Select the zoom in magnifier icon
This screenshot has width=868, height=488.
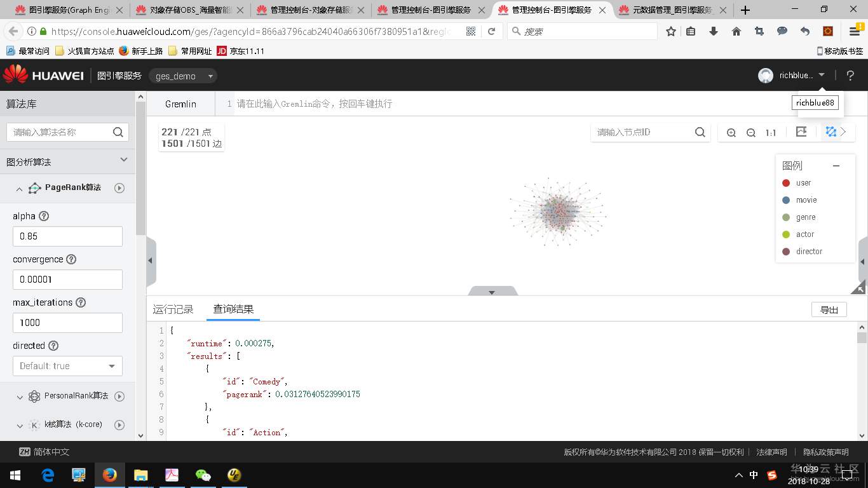731,132
